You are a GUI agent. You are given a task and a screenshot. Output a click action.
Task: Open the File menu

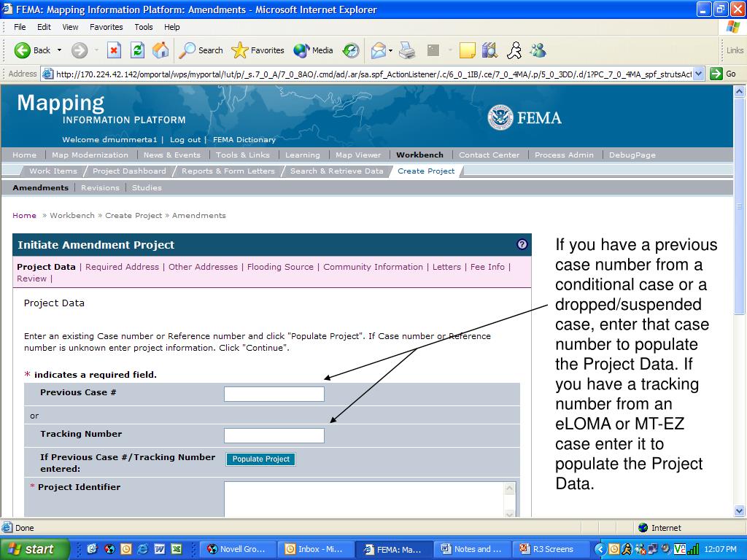point(20,27)
